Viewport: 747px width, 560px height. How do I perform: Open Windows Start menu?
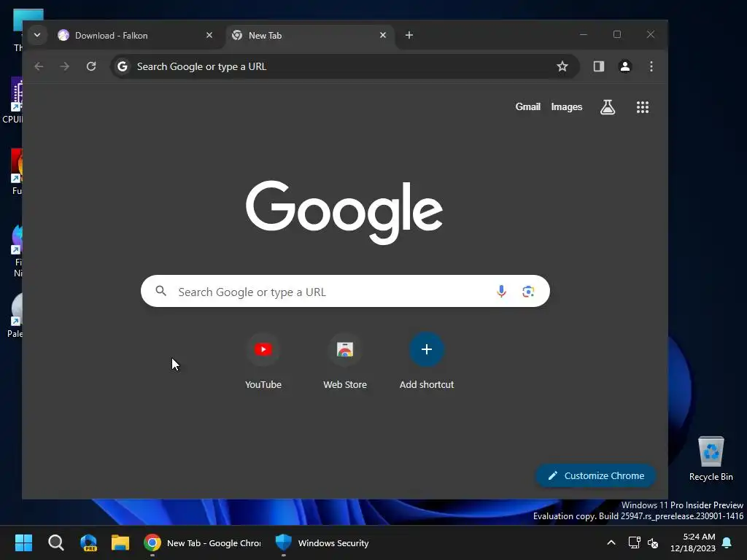23,542
